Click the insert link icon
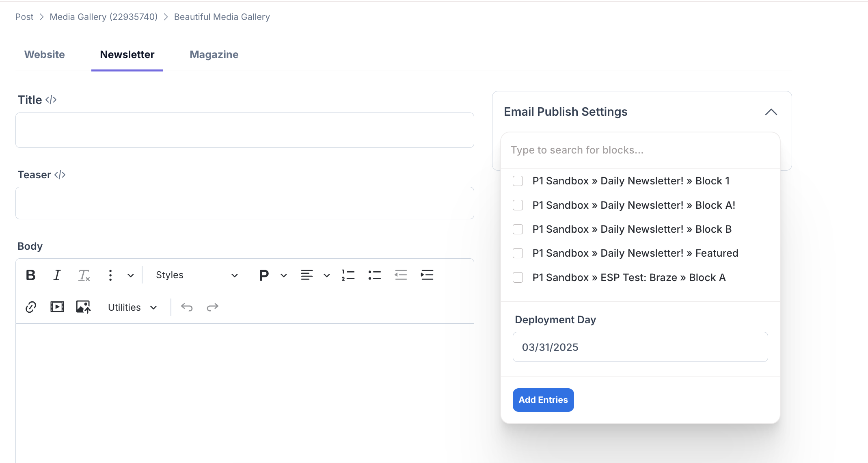868x463 pixels. 31,307
